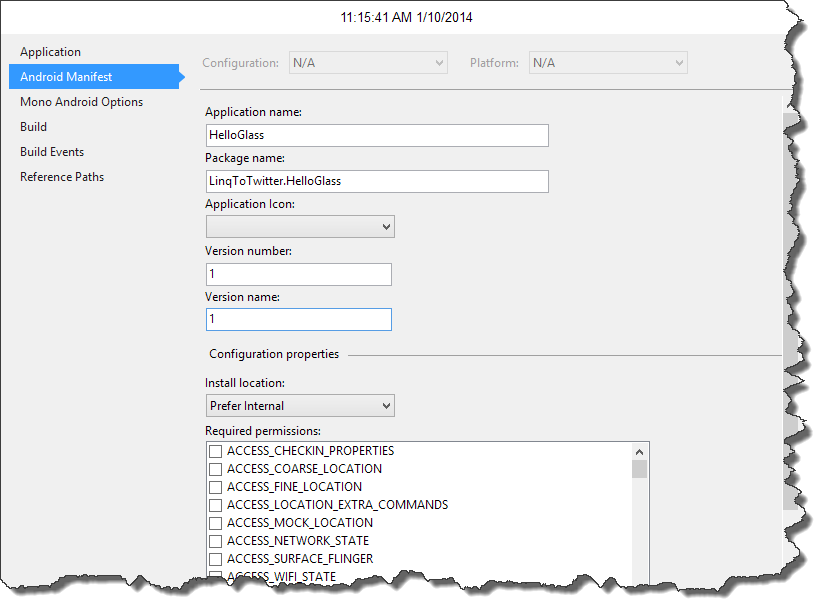Toggle ACCESS_SURFACE_FLINGER permission
The image size is (828, 616).
point(215,559)
